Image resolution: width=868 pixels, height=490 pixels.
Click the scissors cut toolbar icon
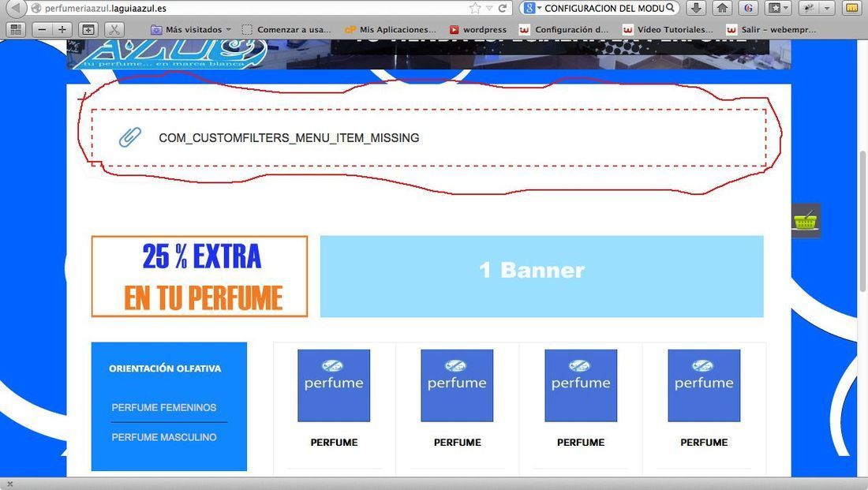pyautogui.click(x=114, y=29)
